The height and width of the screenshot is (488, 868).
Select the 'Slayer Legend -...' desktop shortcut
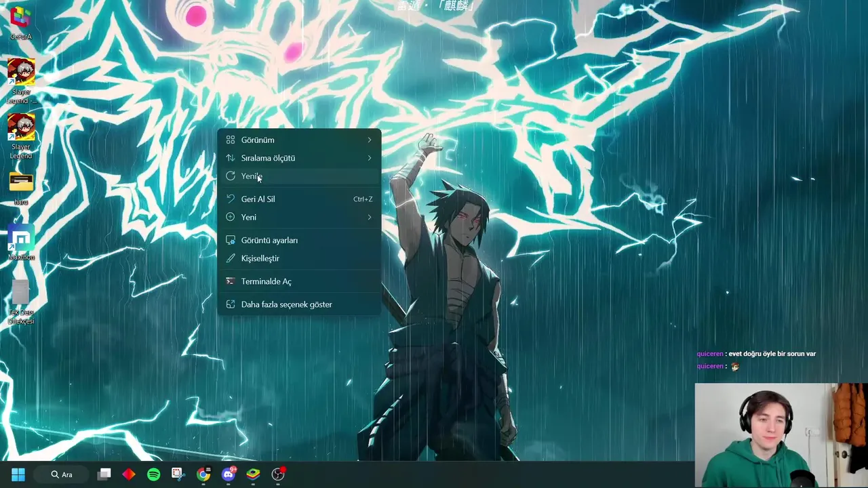click(x=21, y=81)
